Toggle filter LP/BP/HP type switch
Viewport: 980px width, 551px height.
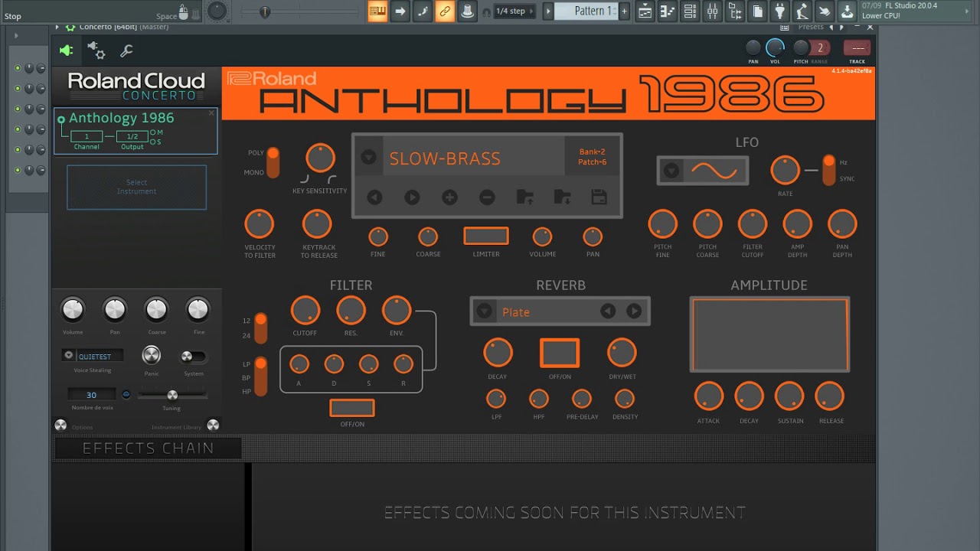pyautogui.click(x=260, y=377)
